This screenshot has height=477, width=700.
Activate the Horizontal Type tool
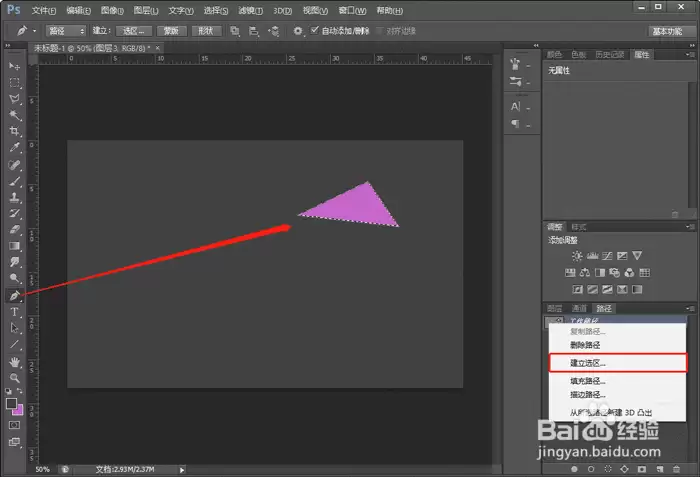tap(14, 312)
